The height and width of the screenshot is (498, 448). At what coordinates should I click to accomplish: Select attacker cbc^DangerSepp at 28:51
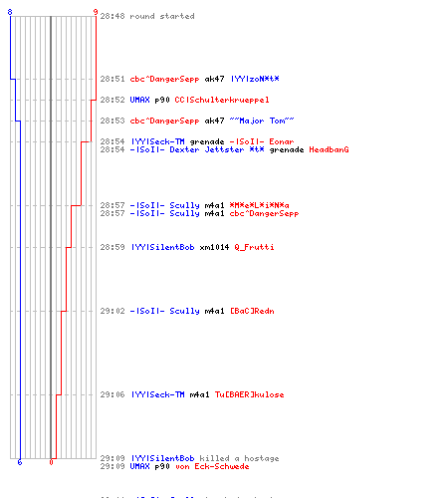164,79
